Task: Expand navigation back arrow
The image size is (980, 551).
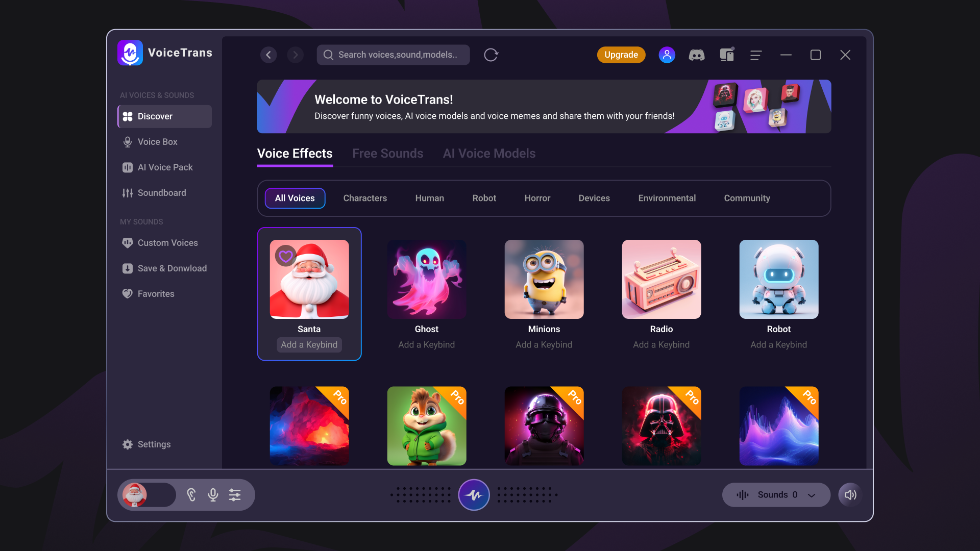Action: click(x=268, y=55)
